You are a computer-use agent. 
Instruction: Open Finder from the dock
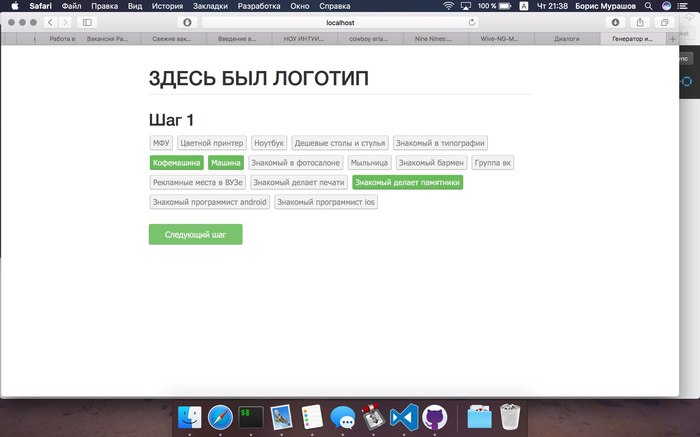188,418
